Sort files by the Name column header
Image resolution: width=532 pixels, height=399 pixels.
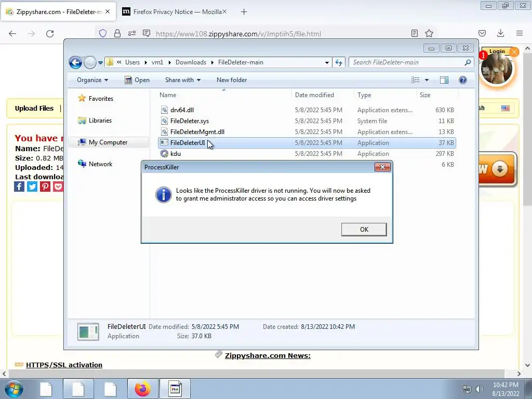tap(168, 95)
